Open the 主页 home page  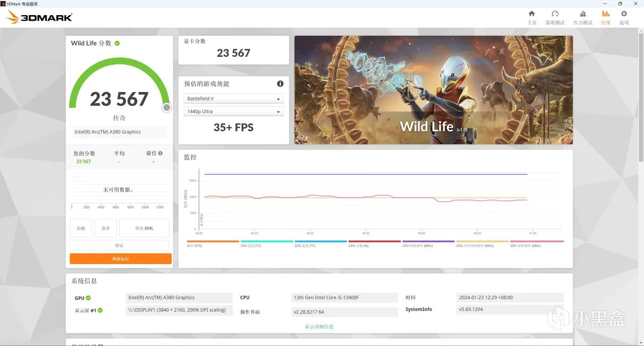coord(532,18)
